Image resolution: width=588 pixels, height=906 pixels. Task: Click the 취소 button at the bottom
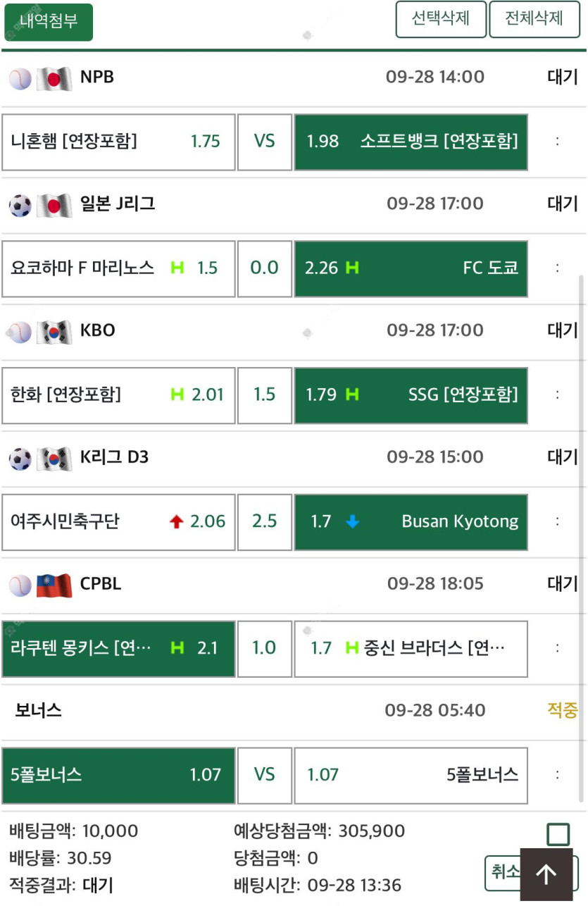pyautogui.click(x=503, y=872)
